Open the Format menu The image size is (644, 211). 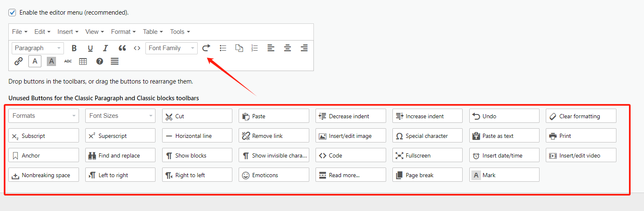123,32
